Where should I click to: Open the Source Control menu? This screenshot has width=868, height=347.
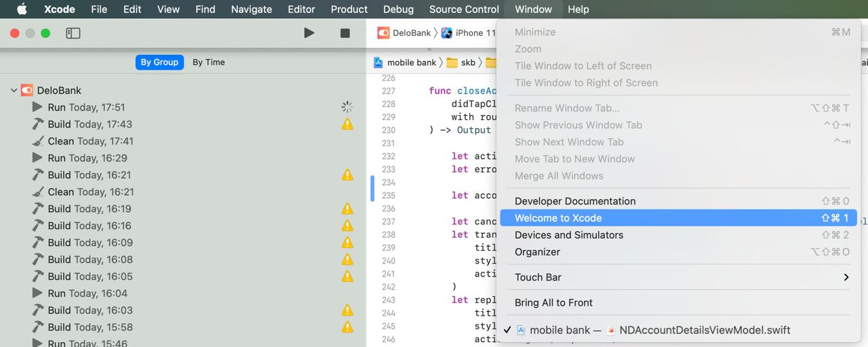point(464,9)
